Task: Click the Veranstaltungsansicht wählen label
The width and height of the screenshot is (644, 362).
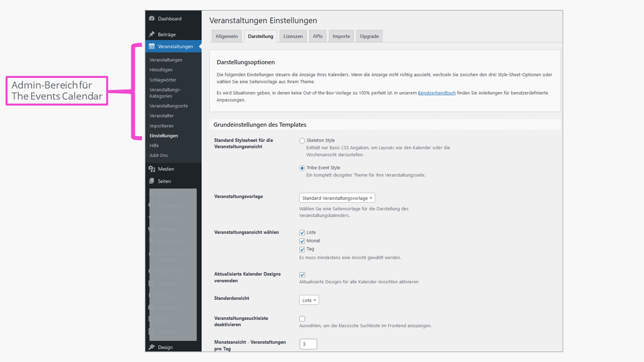Action: click(x=247, y=232)
